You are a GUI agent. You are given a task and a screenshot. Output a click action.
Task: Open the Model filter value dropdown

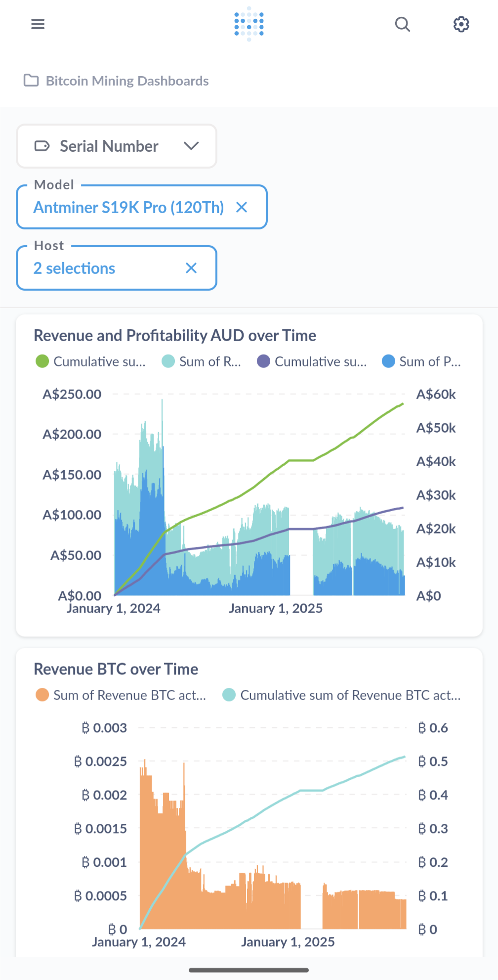[128, 208]
